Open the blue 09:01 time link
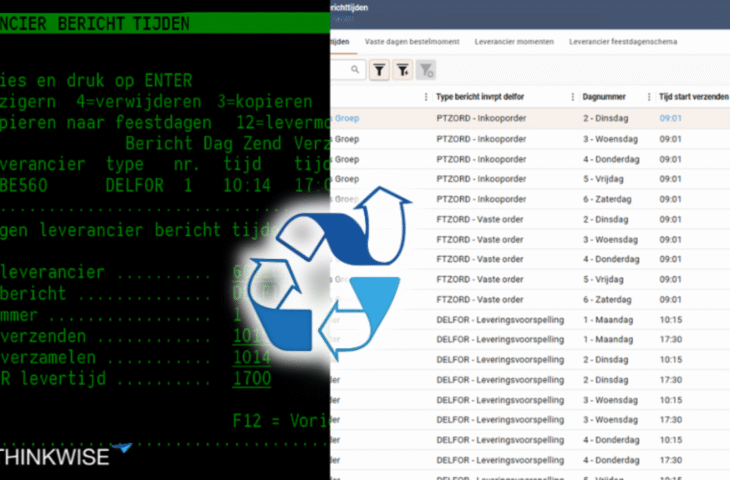Image resolution: width=730 pixels, height=480 pixels. pos(670,118)
